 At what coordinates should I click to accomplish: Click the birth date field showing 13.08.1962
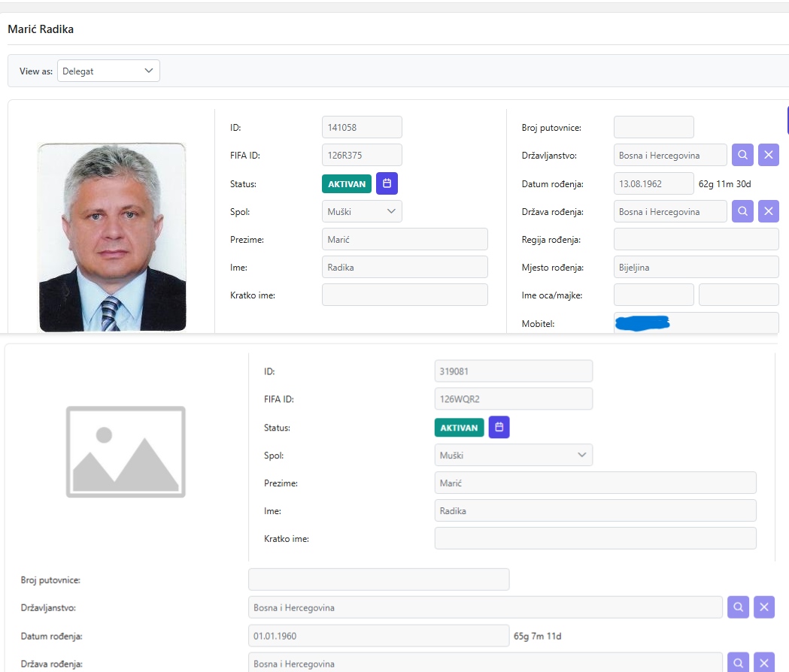point(654,183)
